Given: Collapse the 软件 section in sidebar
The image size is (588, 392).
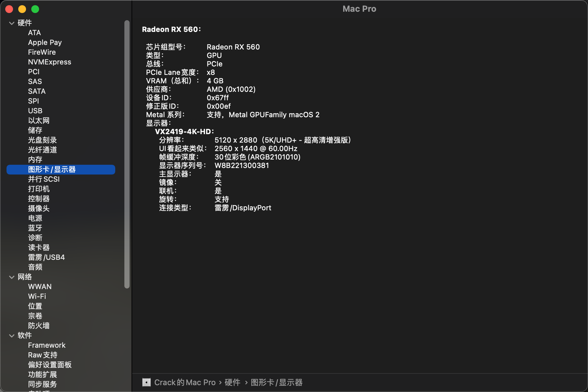Looking at the screenshot, I should pyautogui.click(x=12, y=336).
